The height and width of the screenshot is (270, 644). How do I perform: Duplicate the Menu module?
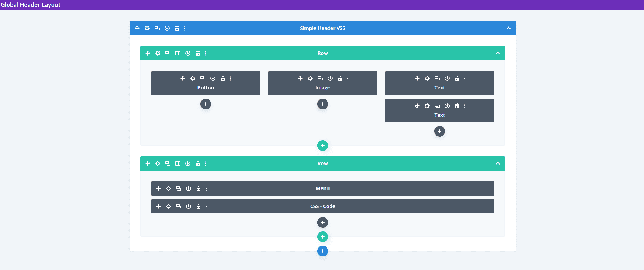coord(179,188)
